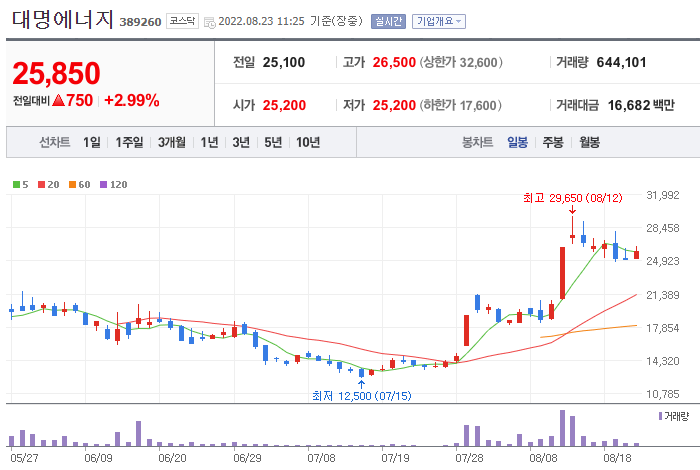Select the 1일 line chart period

92,142
